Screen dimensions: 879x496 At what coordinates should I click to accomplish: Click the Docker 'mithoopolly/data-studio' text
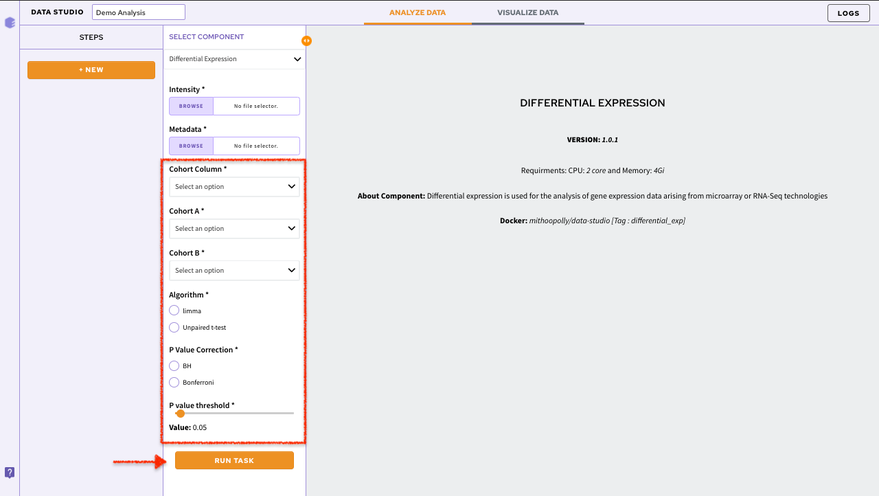(x=569, y=221)
